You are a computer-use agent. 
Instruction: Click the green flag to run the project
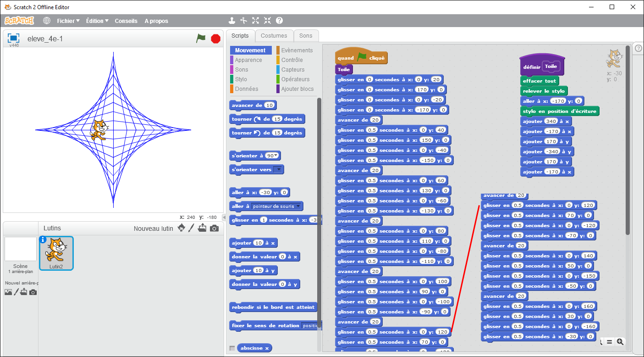[201, 39]
